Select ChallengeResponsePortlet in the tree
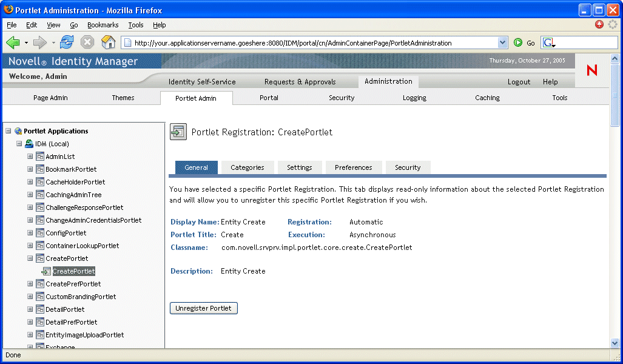The height and width of the screenshot is (364, 623). tap(84, 207)
